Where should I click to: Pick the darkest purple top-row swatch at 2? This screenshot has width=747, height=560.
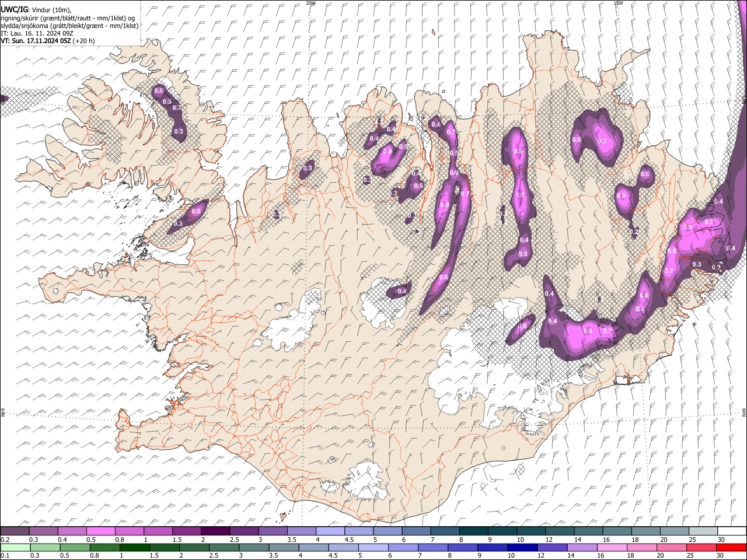coord(216,531)
